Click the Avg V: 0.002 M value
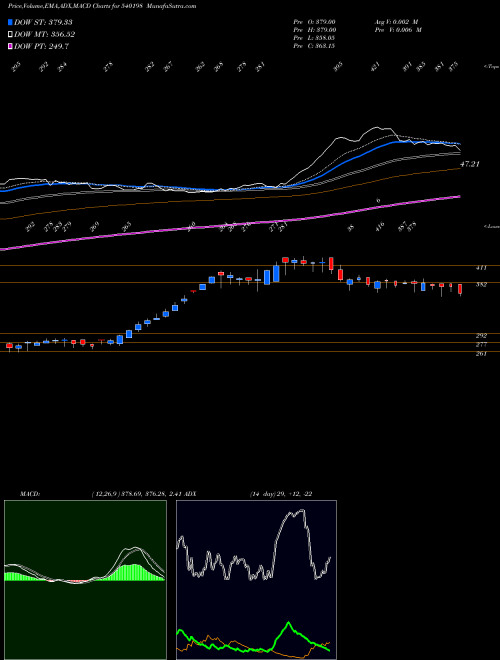 tap(396, 22)
